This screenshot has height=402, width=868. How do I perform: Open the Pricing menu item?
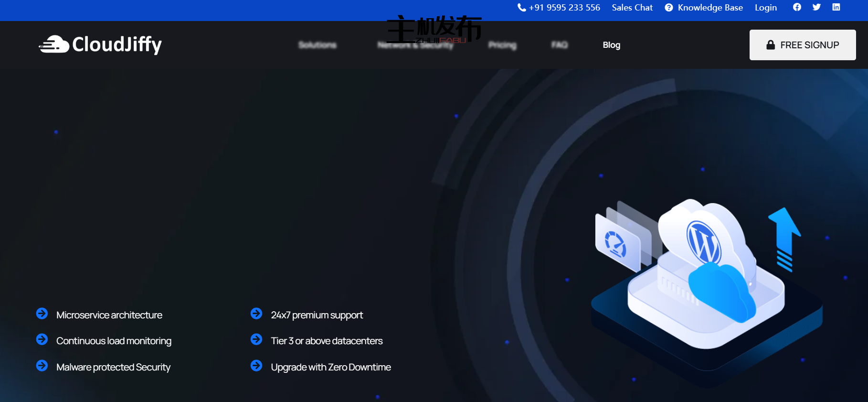[502, 45]
